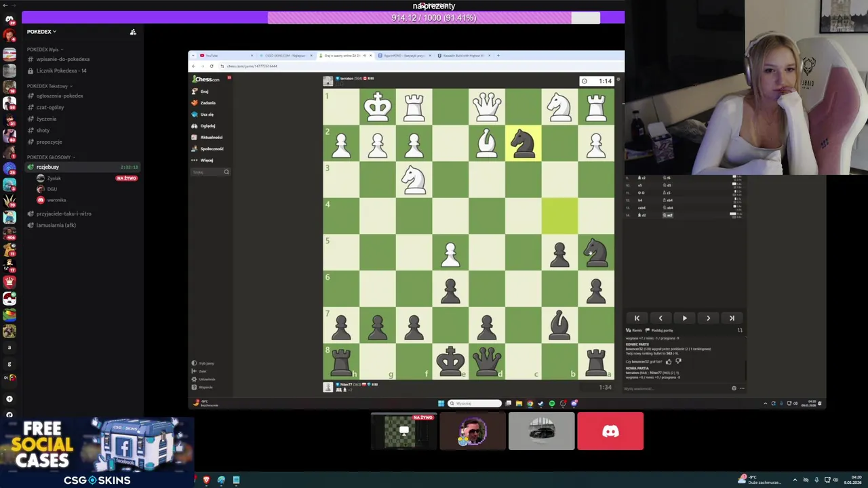Give thumbs up for opponent fair play
Image resolution: width=868 pixels, height=488 pixels.
point(669,361)
